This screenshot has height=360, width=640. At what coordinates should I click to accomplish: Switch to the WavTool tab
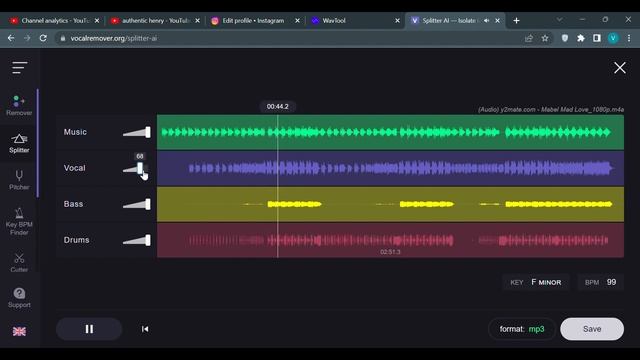click(x=334, y=20)
